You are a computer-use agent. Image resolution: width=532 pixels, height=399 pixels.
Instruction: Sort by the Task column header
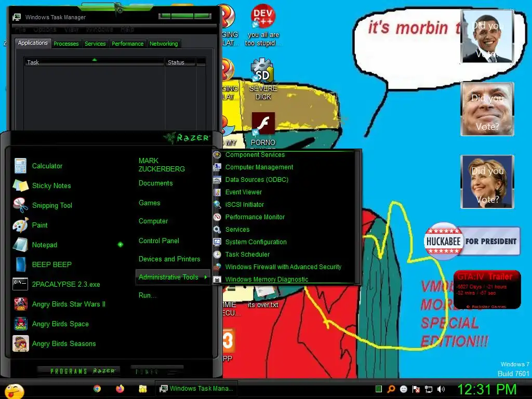pyautogui.click(x=94, y=62)
